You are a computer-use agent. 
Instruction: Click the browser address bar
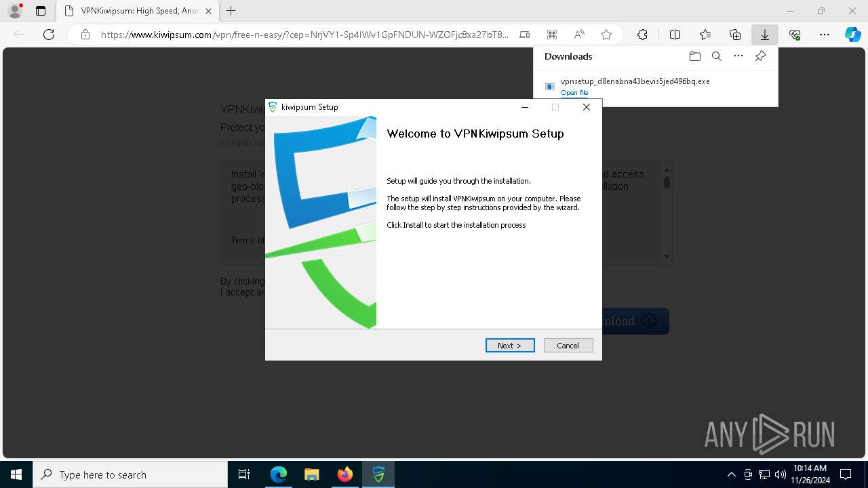304,35
